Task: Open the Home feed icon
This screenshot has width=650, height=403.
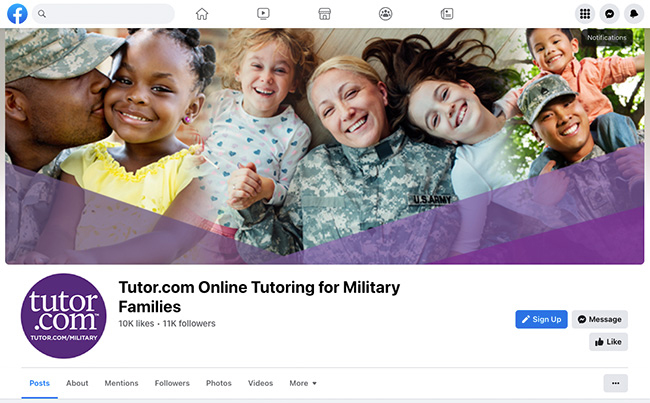Action: 202,14
